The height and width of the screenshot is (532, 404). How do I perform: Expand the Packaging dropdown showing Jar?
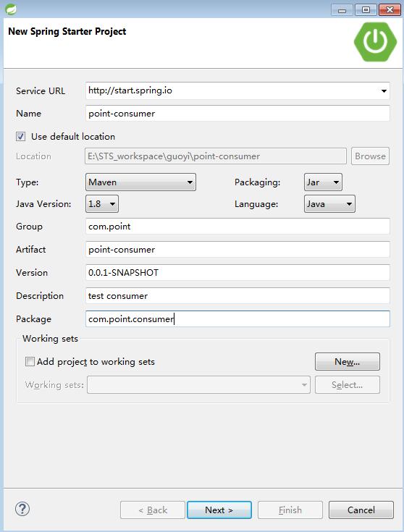pyautogui.click(x=323, y=182)
